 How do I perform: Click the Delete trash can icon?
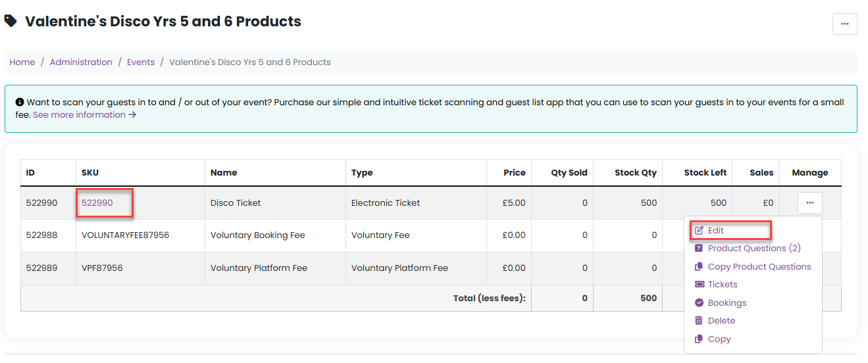coord(699,321)
